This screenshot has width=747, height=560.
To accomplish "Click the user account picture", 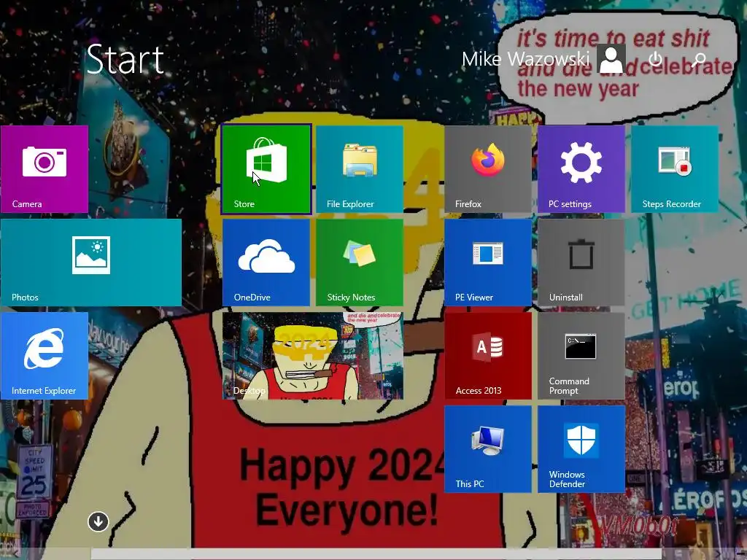I will tap(611, 58).
